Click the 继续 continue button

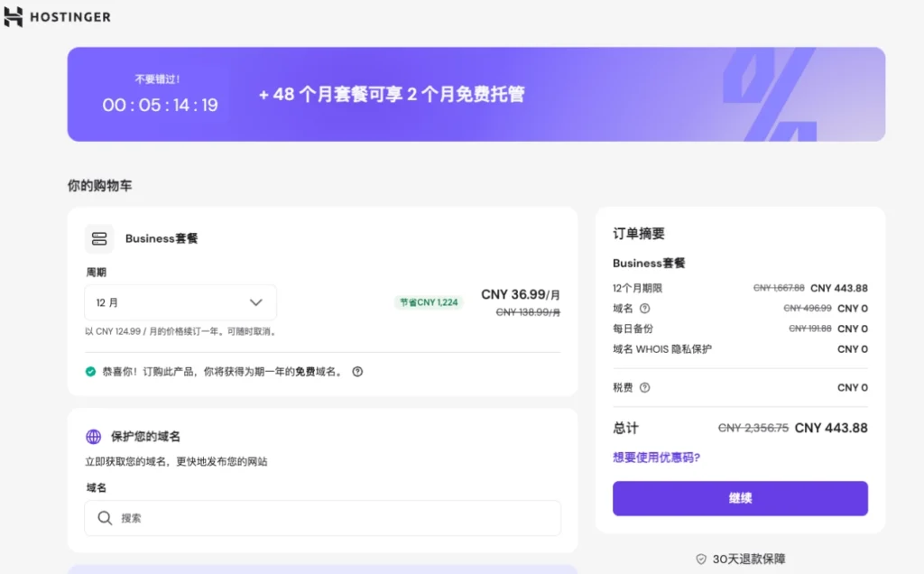tap(740, 498)
